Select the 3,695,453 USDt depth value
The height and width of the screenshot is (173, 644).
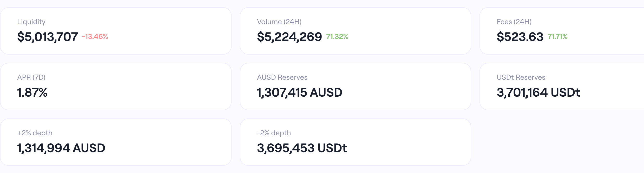click(302, 148)
